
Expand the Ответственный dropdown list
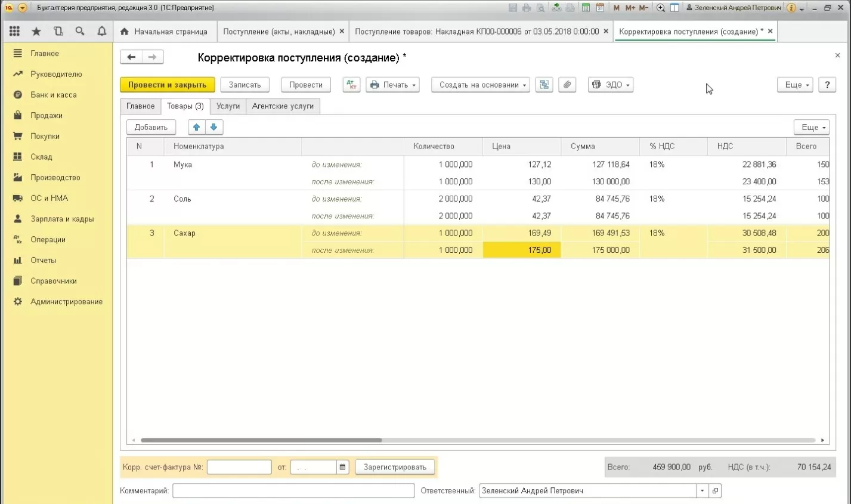pyautogui.click(x=702, y=490)
